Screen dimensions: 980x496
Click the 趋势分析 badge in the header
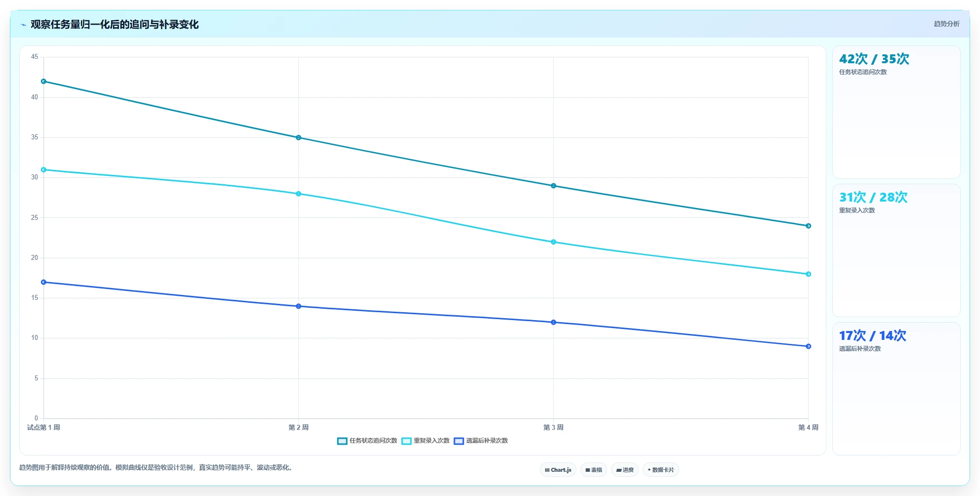pyautogui.click(x=946, y=24)
